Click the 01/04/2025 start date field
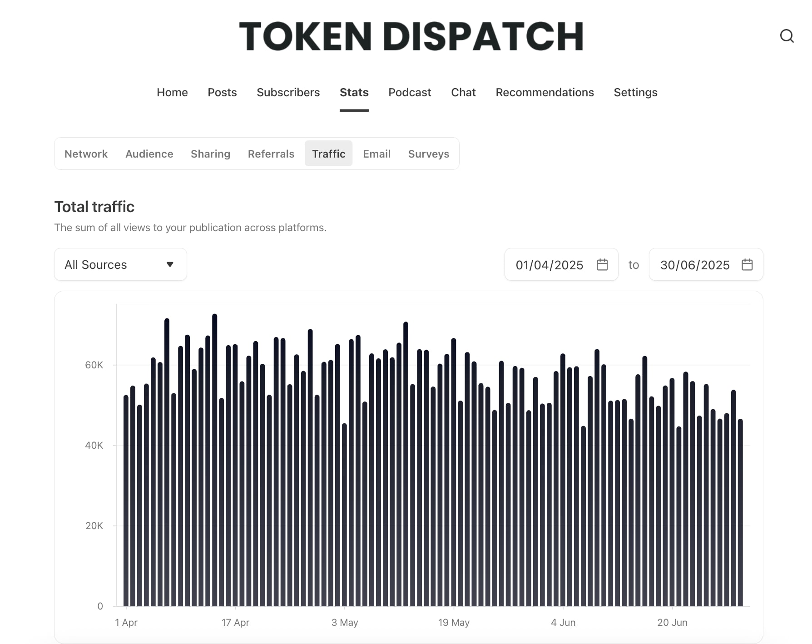Screen dimensions: 812x644 pos(561,264)
